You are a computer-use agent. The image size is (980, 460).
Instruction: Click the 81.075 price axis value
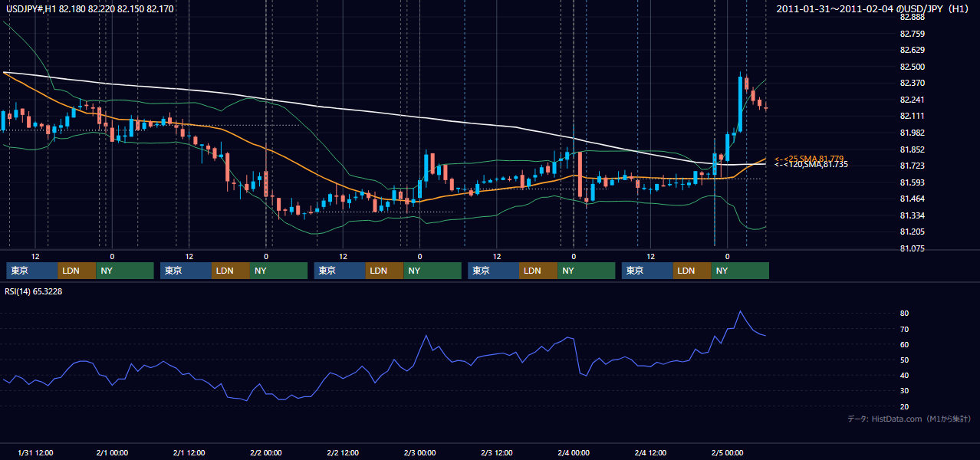[912, 248]
